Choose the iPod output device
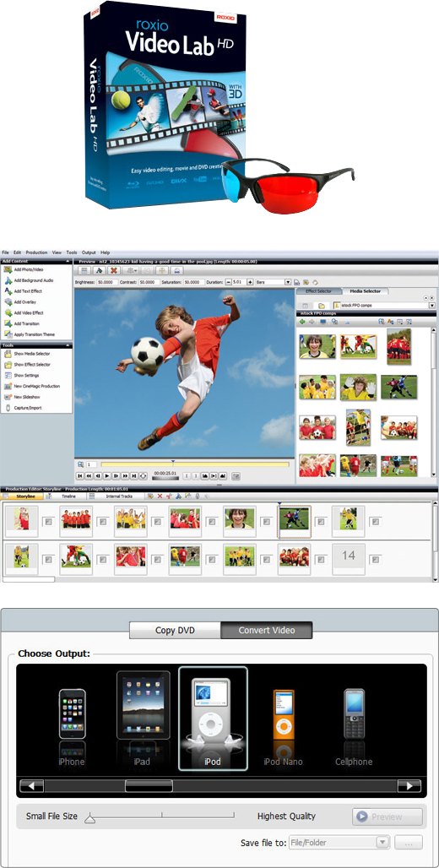 point(213,719)
